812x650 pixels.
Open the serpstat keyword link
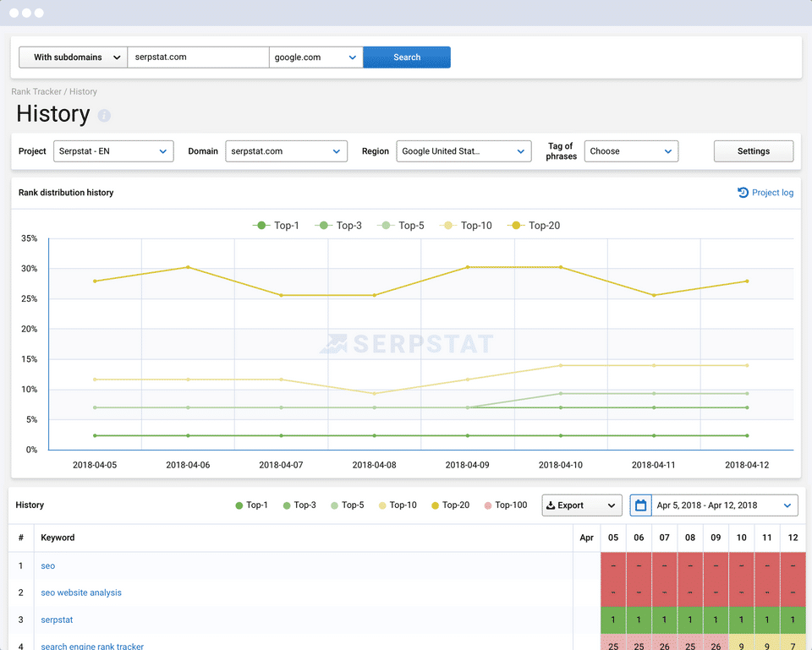(57, 620)
